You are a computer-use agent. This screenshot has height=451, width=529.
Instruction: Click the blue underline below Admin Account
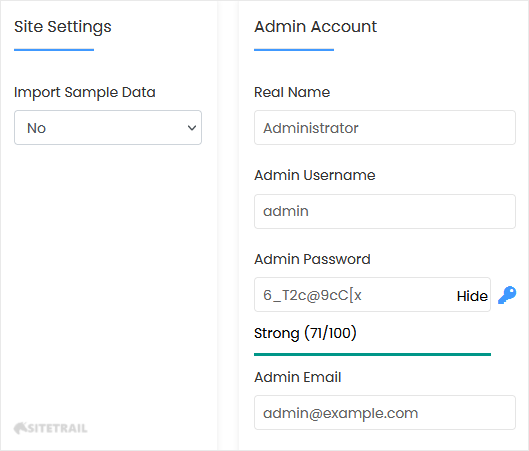[x=294, y=50]
